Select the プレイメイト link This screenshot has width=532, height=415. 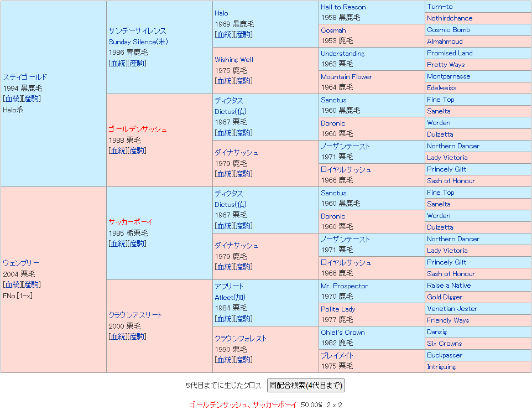coord(337,356)
